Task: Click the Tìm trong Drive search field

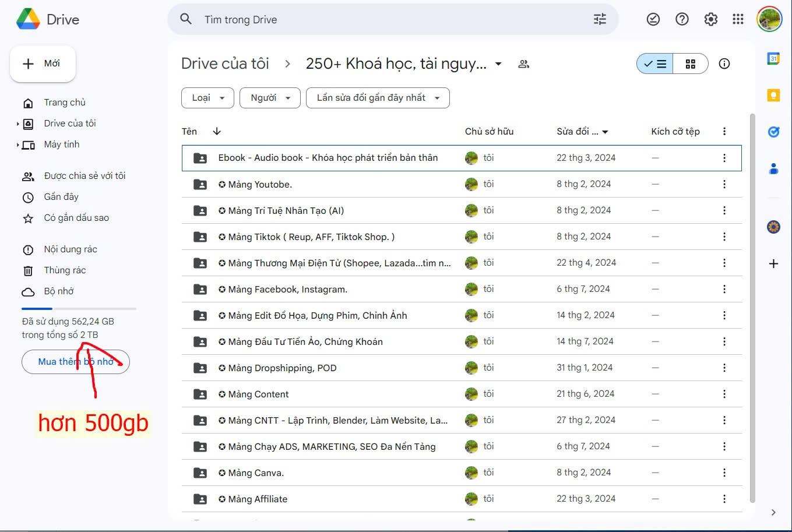Action: pyautogui.click(x=392, y=19)
